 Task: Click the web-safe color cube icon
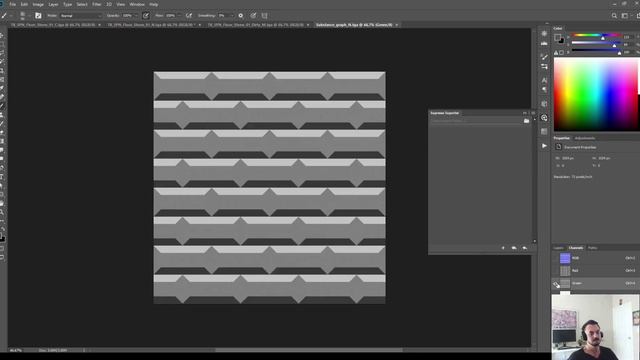(562, 53)
